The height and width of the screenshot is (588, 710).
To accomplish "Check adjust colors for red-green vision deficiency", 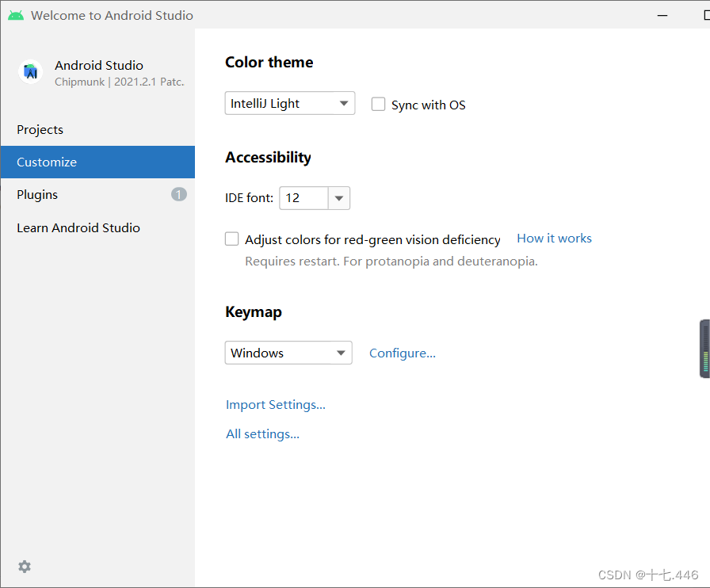I will [231, 239].
